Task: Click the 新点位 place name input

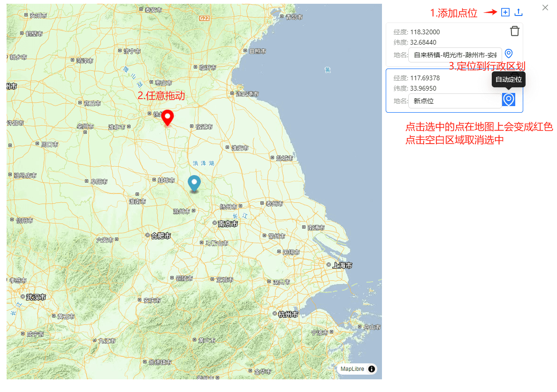Action: pyautogui.click(x=454, y=101)
